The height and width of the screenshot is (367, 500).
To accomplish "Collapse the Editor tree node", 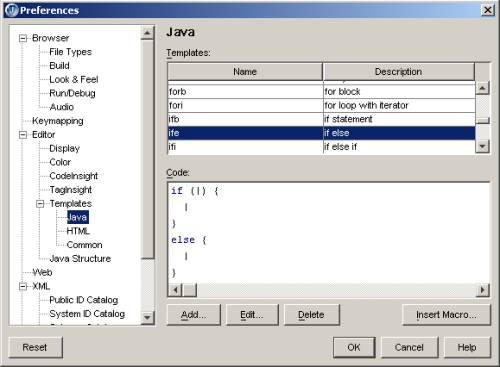I will pyautogui.click(x=23, y=135).
